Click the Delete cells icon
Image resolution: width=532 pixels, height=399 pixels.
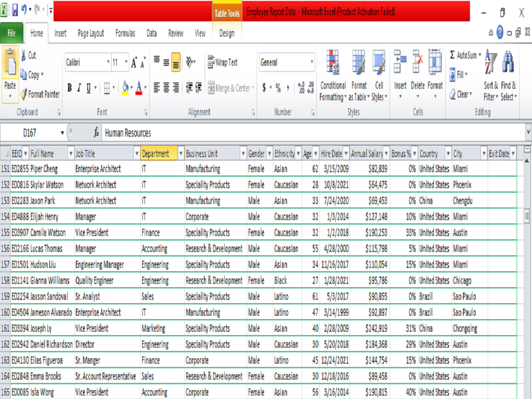(x=418, y=61)
